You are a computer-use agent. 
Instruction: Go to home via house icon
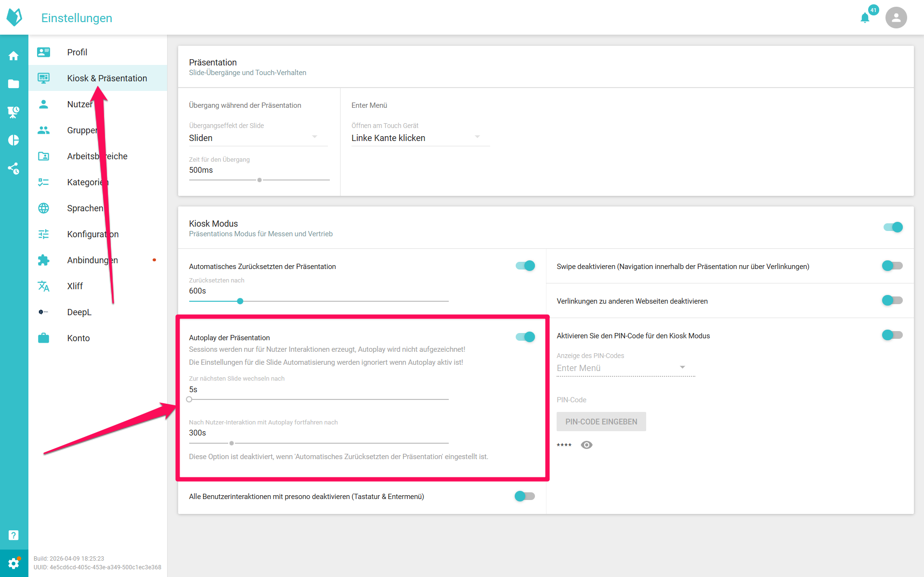click(13, 56)
